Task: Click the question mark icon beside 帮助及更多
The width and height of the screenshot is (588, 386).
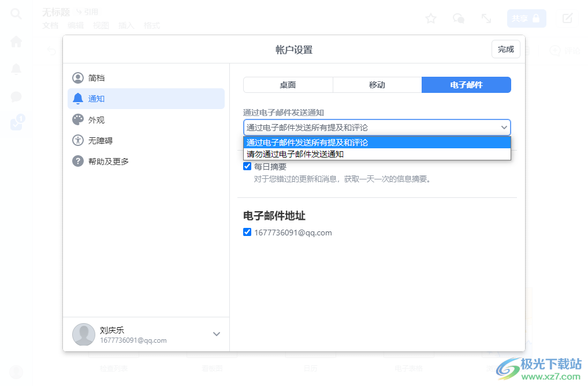Action: tap(77, 161)
